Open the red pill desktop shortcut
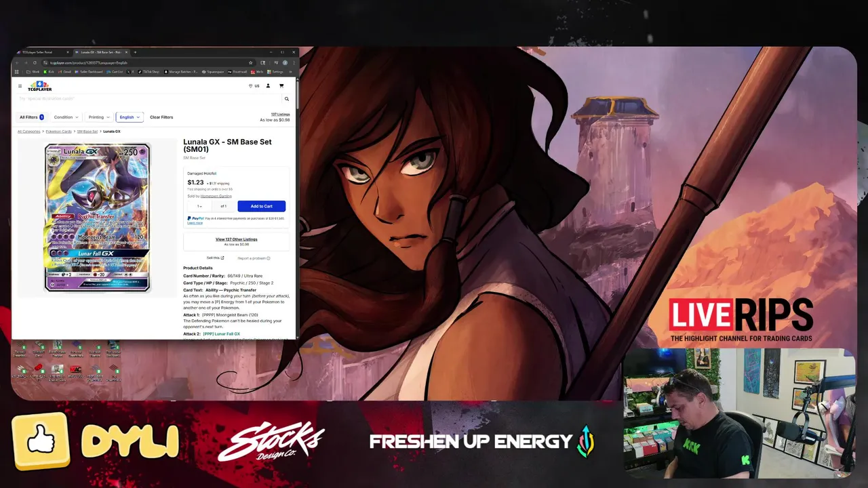 pos(39,371)
